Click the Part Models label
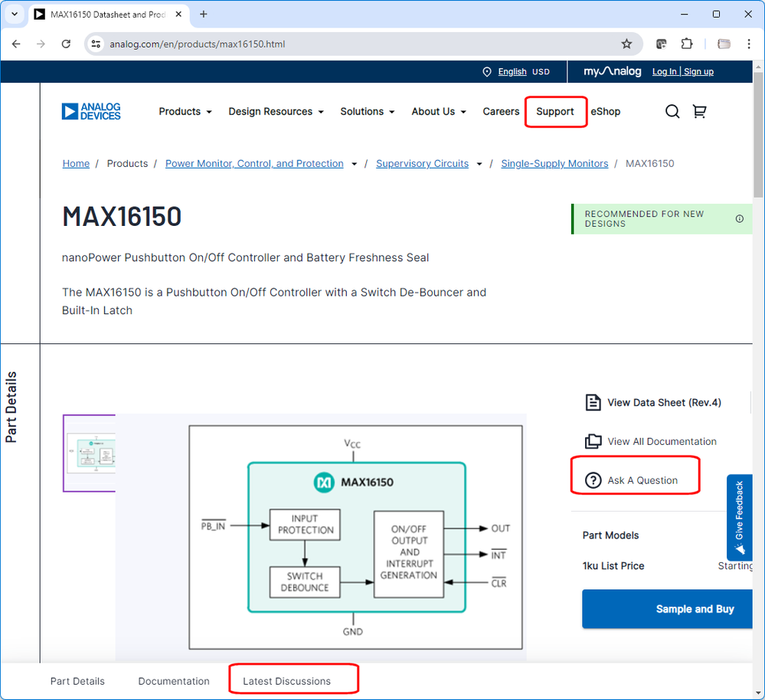 click(x=610, y=535)
